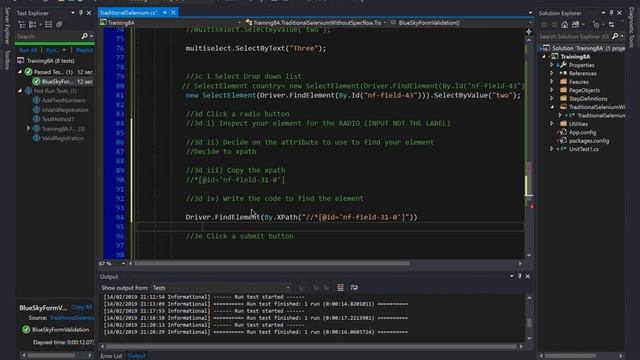Click the packages.config file icon
Screen dimensions: 640x360
[x=563, y=140]
